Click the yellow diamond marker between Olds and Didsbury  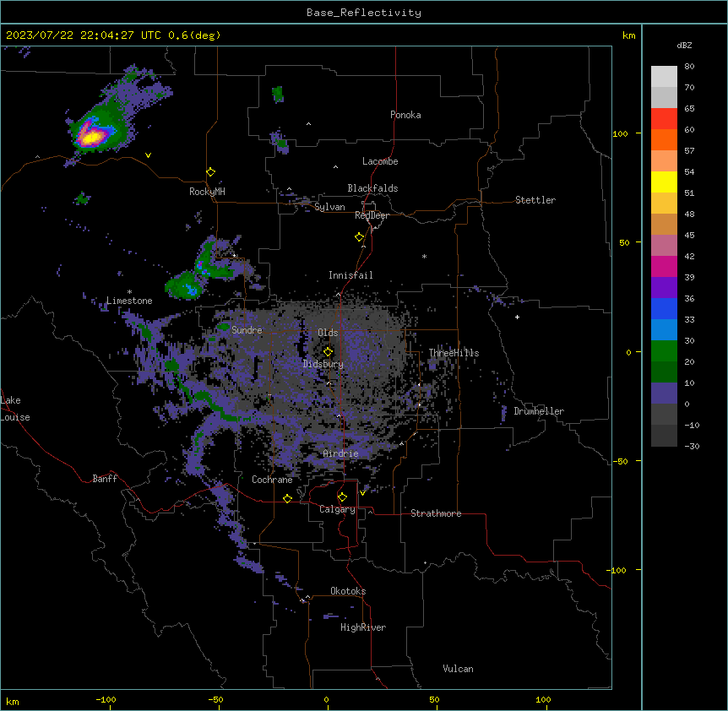click(x=328, y=352)
